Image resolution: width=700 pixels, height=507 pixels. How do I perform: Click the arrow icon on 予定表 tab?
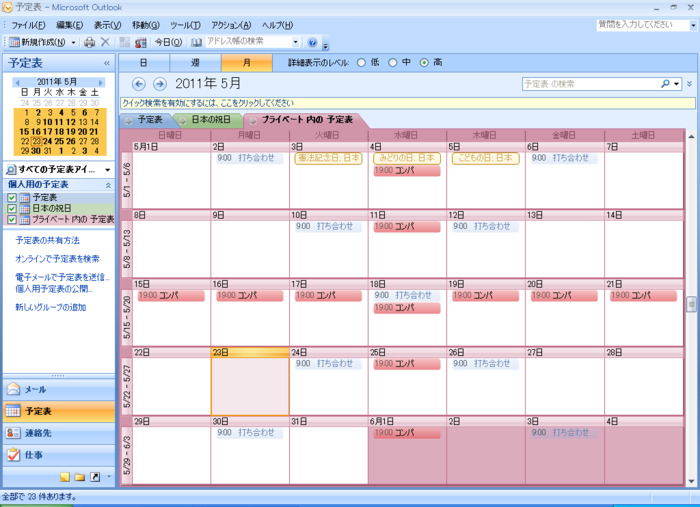pos(129,121)
